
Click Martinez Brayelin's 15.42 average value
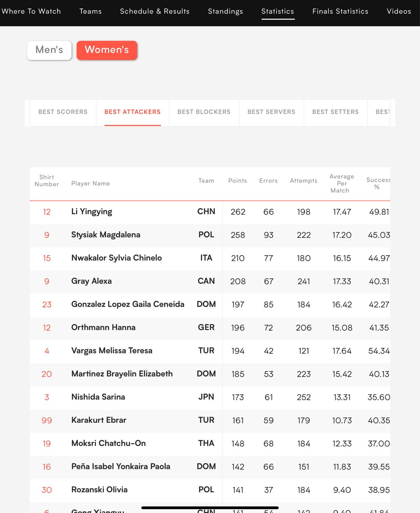click(342, 374)
